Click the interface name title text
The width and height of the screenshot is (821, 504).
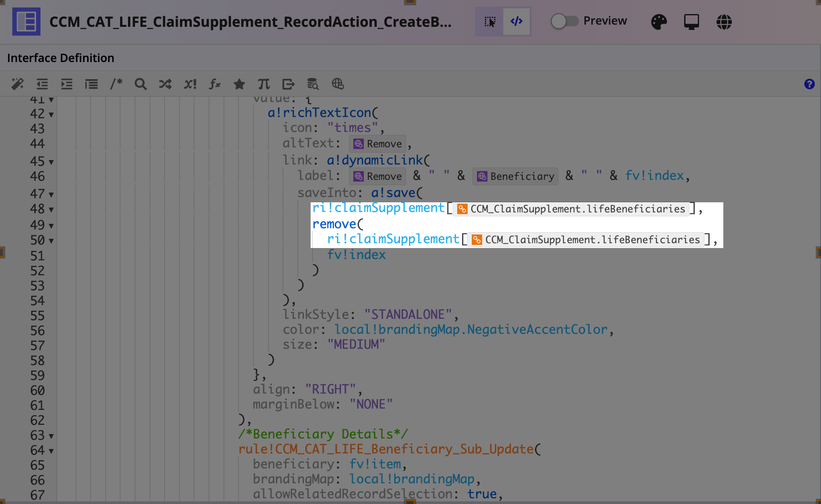(x=250, y=22)
